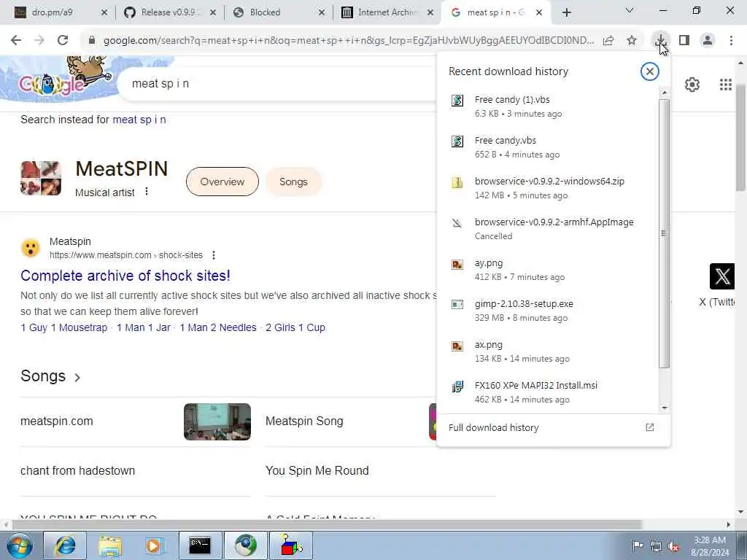Switch to the GitHub Release v0.9.9 tab
Viewport: 747px width, 560px height.
pos(169,12)
